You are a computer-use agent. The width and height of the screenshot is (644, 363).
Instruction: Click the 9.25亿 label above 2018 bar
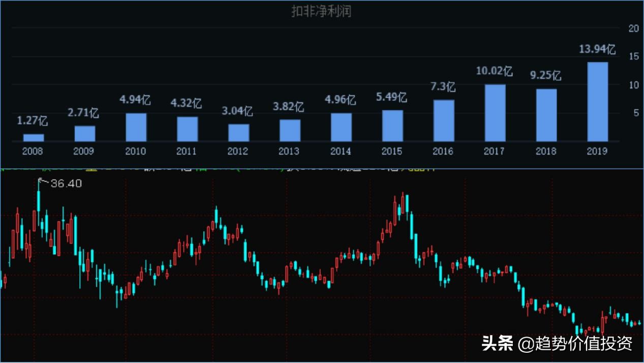545,76
